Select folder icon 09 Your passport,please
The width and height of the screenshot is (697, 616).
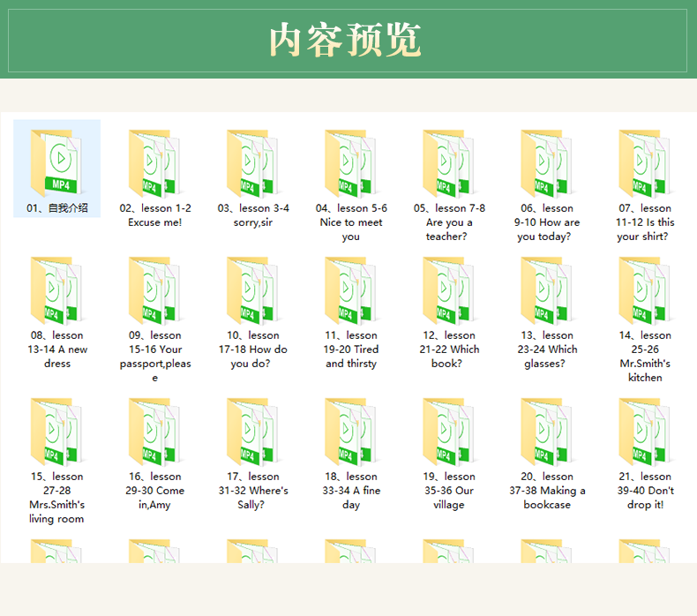coord(154,291)
